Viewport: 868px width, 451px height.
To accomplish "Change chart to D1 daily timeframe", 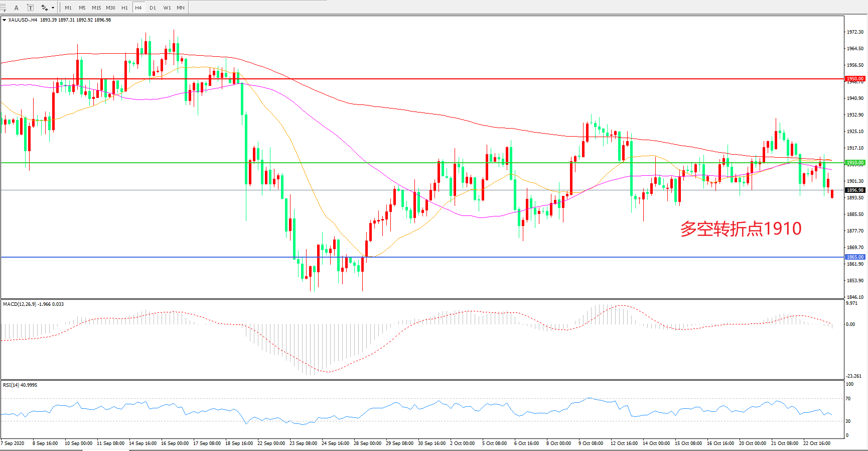I will tap(153, 8).
